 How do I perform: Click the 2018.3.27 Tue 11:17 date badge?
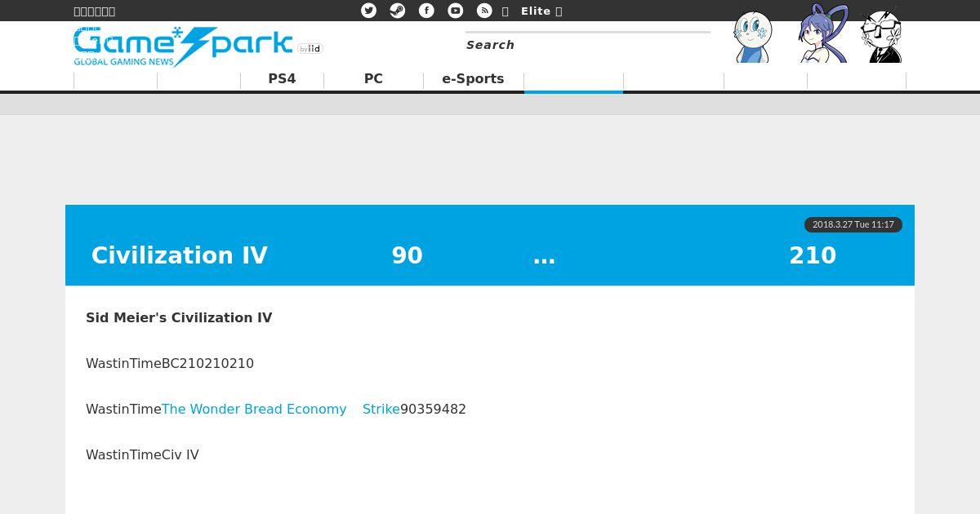coord(853,224)
